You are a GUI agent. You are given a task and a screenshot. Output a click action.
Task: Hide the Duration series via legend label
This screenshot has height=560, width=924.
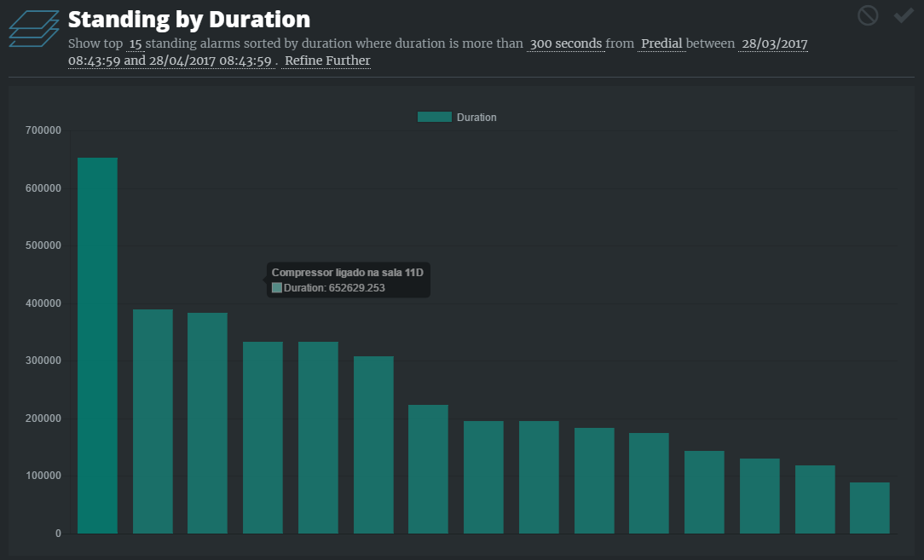(x=476, y=118)
